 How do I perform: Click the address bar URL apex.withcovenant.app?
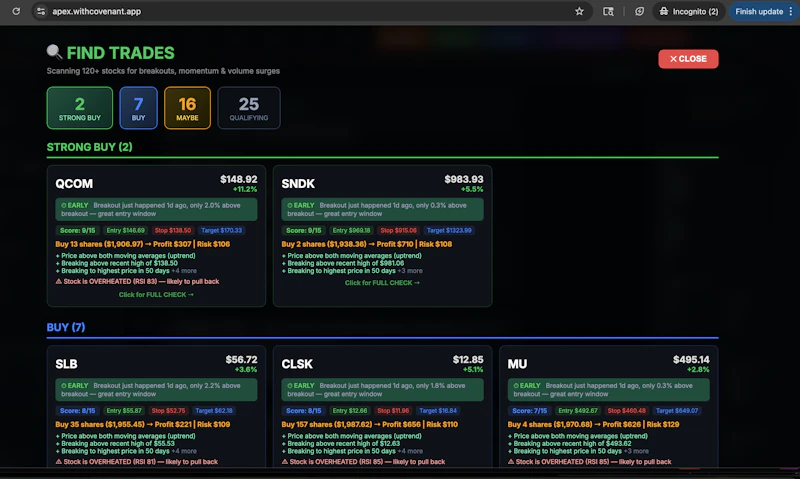pyautogui.click(x=96, y=11)
